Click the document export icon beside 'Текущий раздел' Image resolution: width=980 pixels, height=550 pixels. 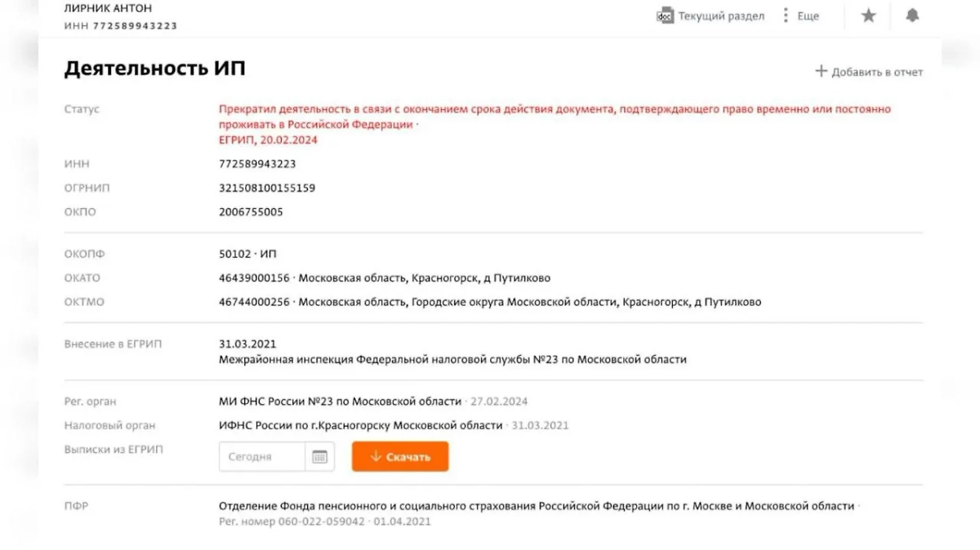tap(666, 15)
